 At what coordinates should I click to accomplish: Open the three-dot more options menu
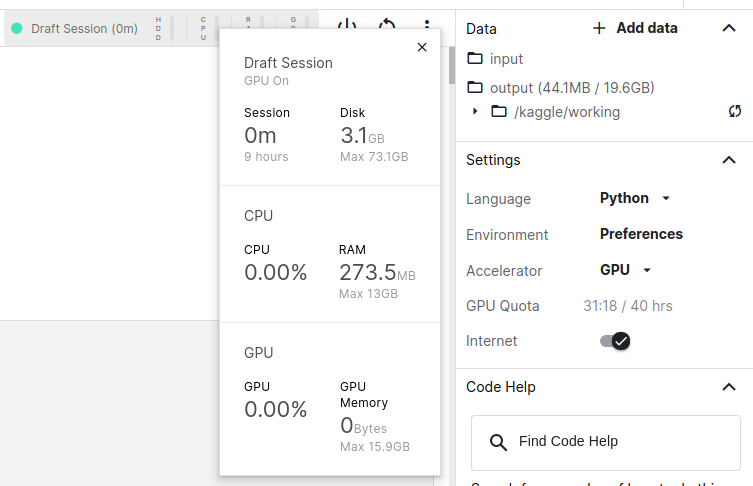point(427,24)
